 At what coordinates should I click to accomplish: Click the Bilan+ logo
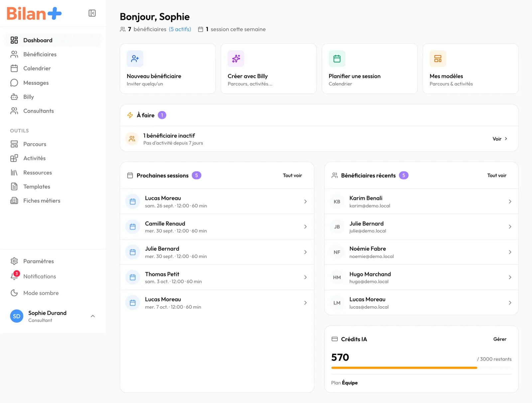point(34,14)
